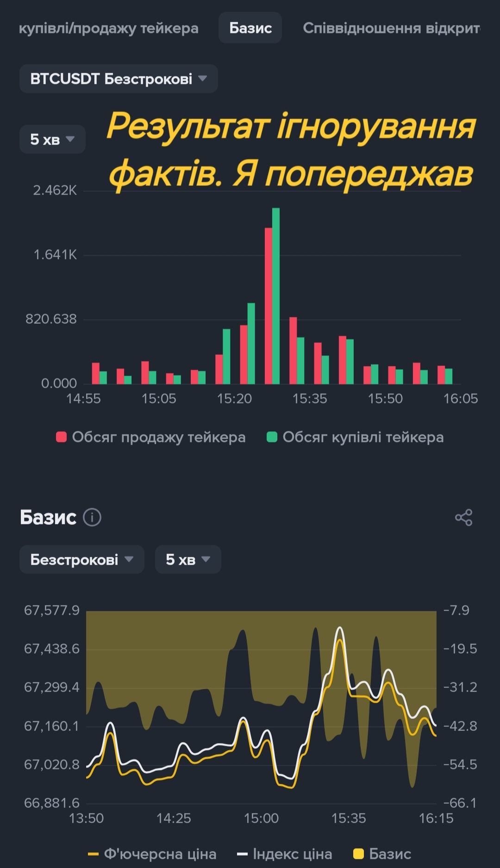Open the Базис chart 5 хв dropdown

tap(187, 560)
